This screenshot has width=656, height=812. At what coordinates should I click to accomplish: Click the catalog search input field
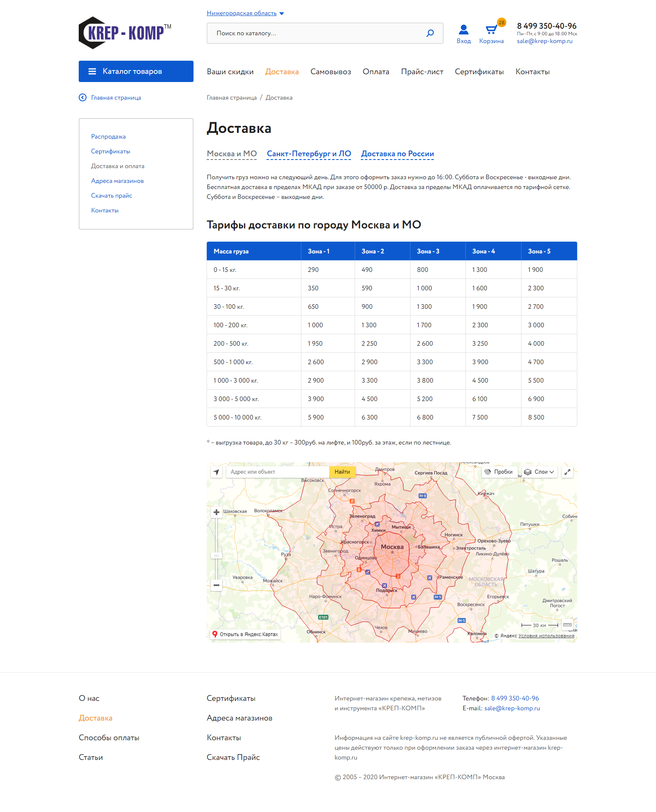(325, 33)
